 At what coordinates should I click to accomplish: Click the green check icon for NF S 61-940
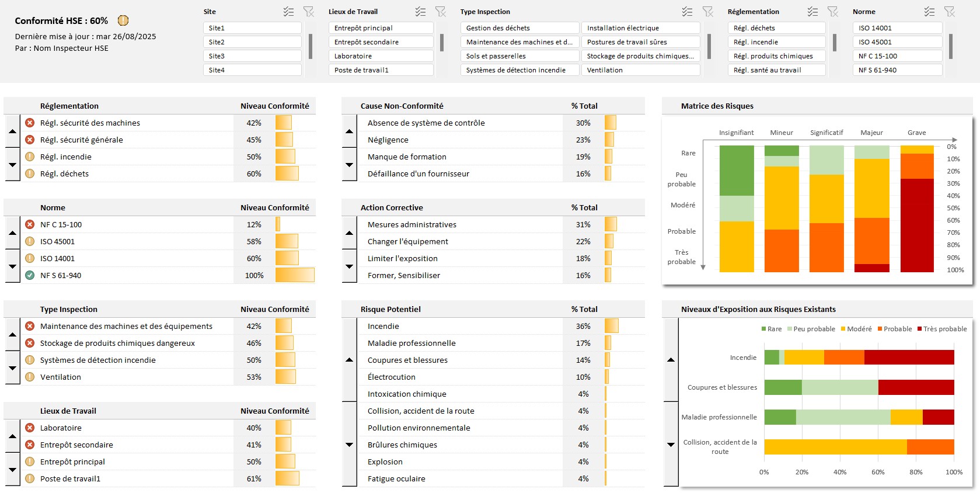[30, 275]
